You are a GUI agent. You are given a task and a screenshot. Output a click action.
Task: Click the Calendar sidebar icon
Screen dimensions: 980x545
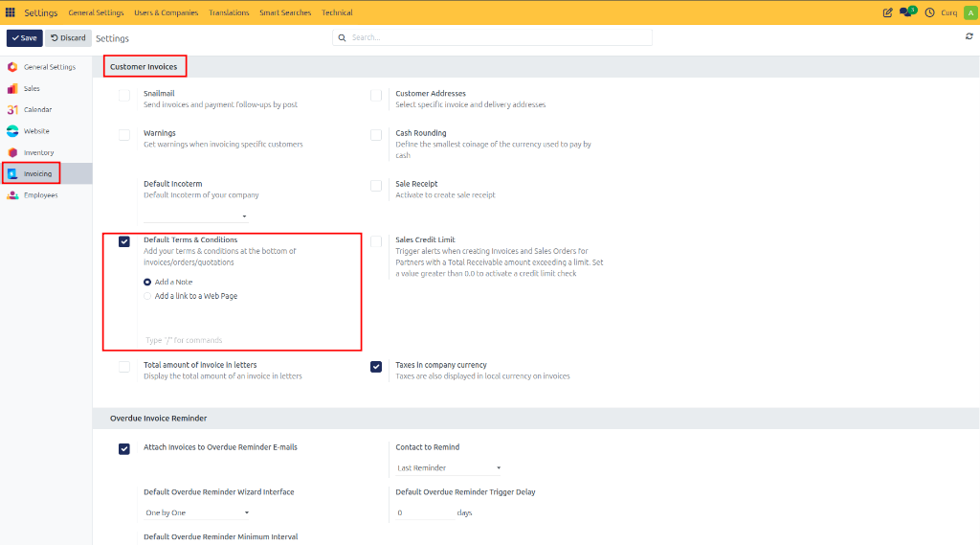pos(12,109)
